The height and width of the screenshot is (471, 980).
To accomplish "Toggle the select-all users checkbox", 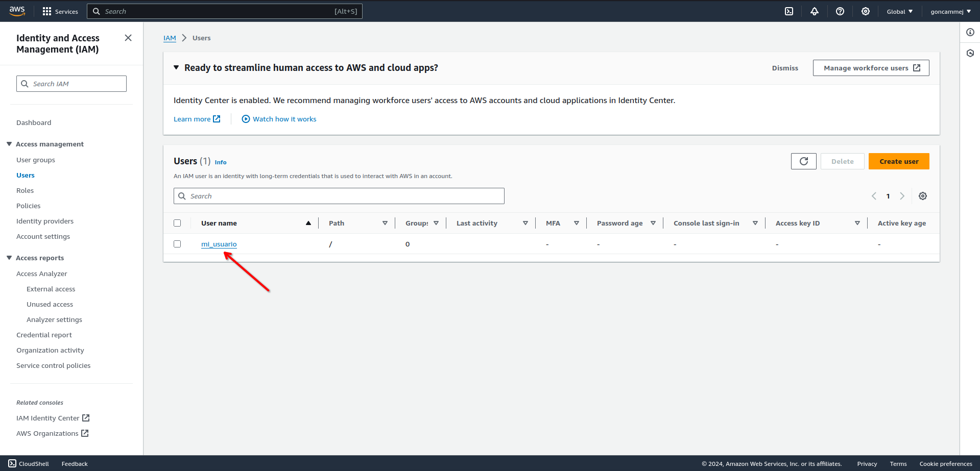I will (177, 223).
